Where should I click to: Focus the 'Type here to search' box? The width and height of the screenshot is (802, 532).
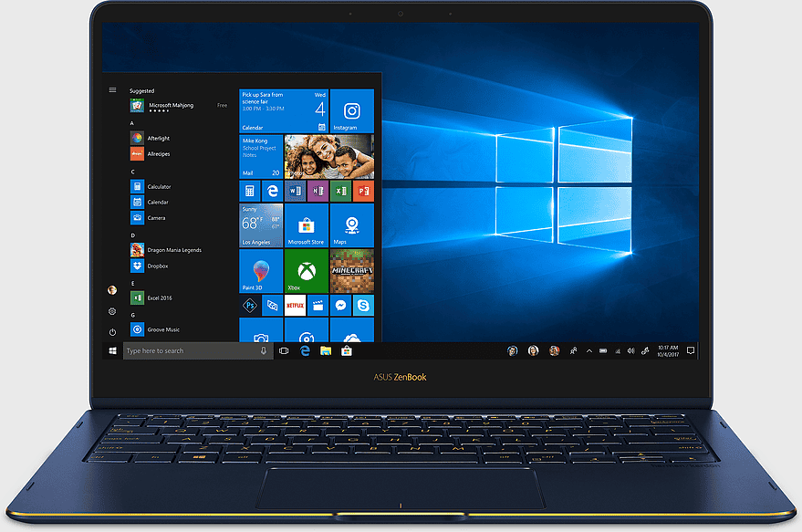[197, 350]
